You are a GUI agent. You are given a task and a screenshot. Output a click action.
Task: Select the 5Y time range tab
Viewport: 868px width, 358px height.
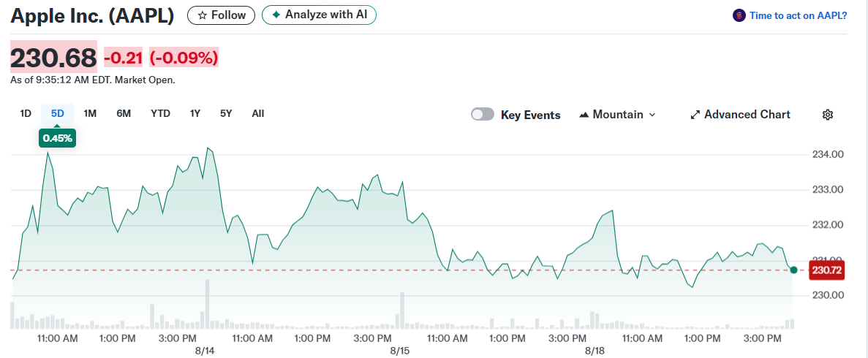click(226, 113)
